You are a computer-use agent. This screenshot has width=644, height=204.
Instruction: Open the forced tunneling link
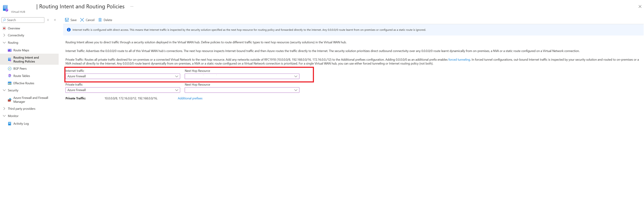(x=459, y=59)
